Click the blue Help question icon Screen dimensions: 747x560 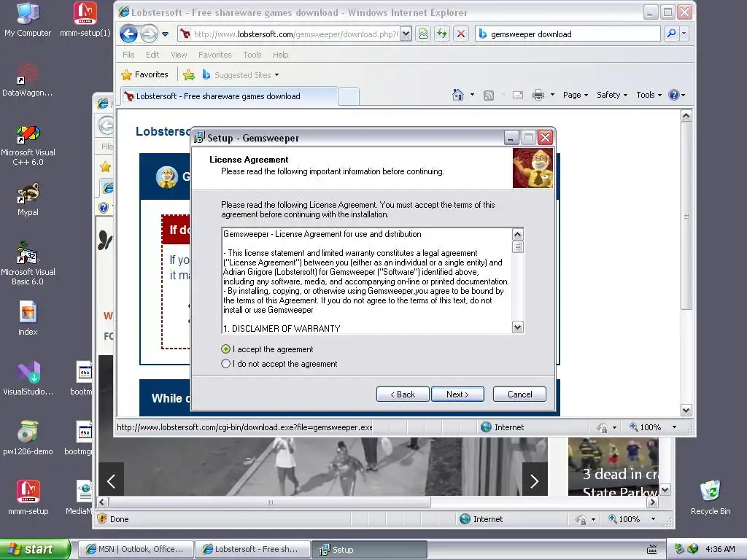(x=673, y=95)
